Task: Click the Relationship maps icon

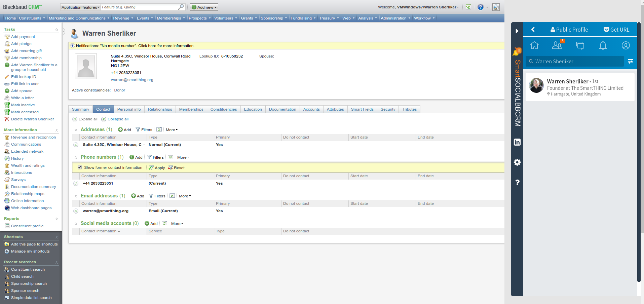Action: (x=7, y=194)
